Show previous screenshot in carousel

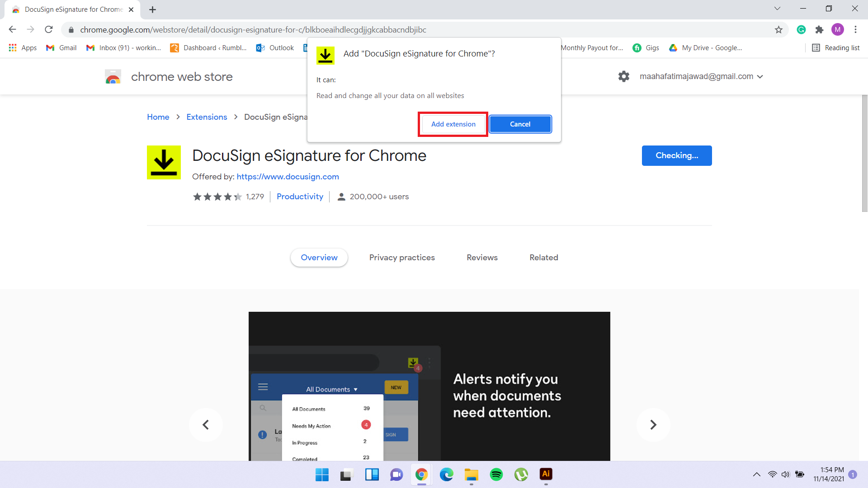coord(206,425)
